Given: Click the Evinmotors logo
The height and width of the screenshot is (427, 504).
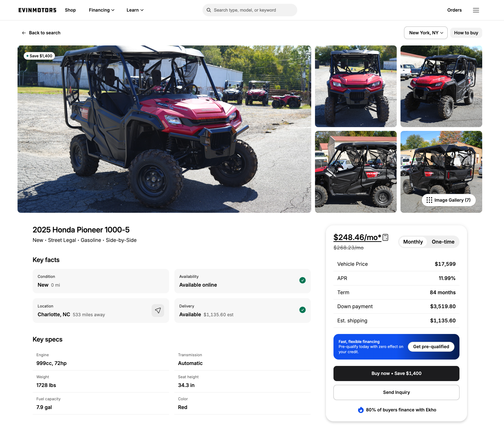Looking at the screenshot, I should (x=37, y=10).
